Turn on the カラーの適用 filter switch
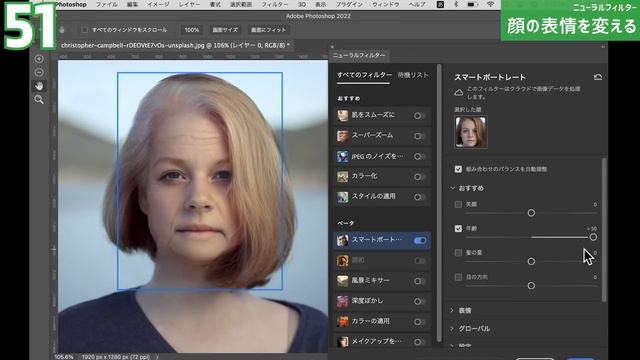Image resolution: width=640 pixels, height=360 pixels. coord(419,322)
